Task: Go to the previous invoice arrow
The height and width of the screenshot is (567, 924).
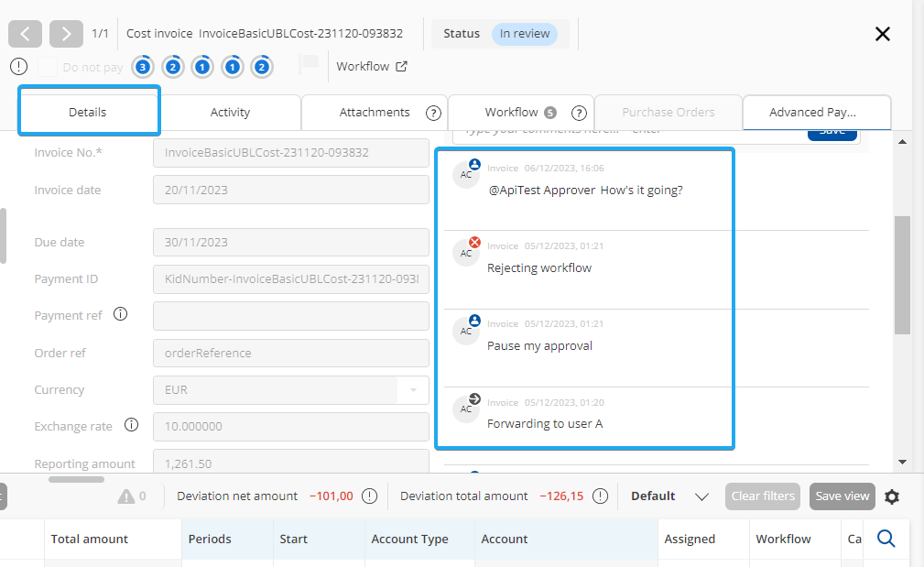Action: (x=25, y=34)
